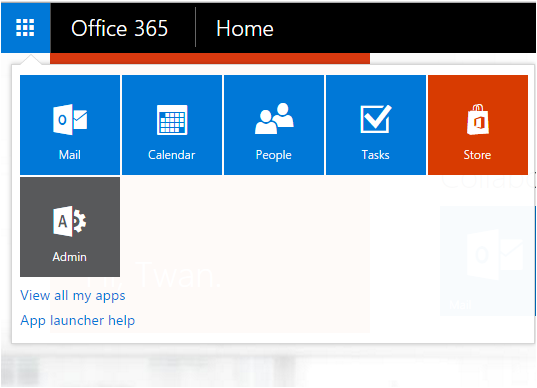Open the Tasks app tile
The height and width of the screenshot is (388, 537).
[x=376, y=125]
